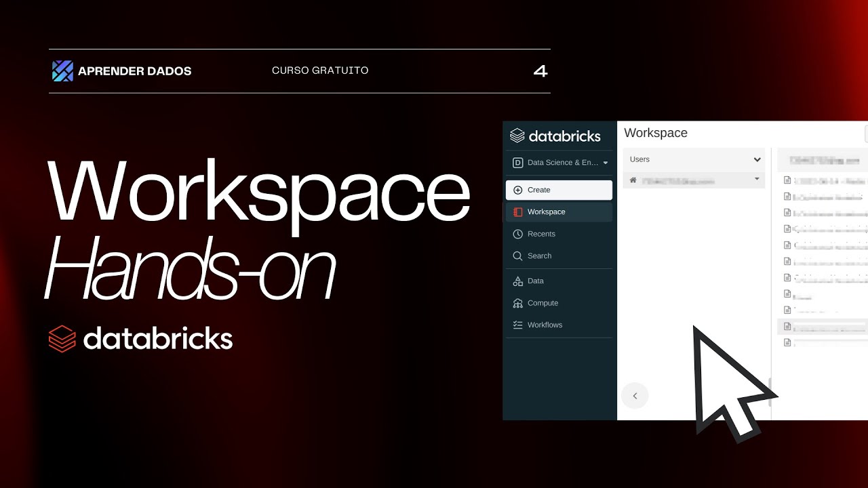868x488 pixels.
Task: Open the Data Science & Engineering persona switcher
Action: point(559,163)
